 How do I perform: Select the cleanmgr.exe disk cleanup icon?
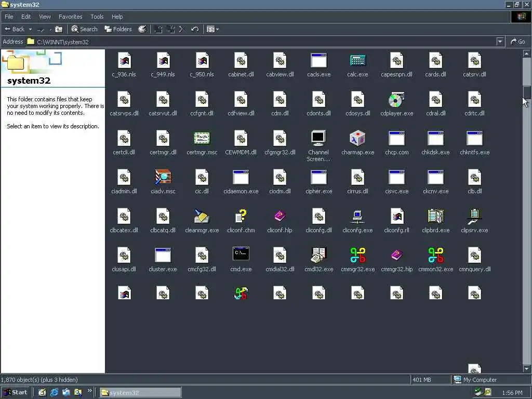(202, 216)
